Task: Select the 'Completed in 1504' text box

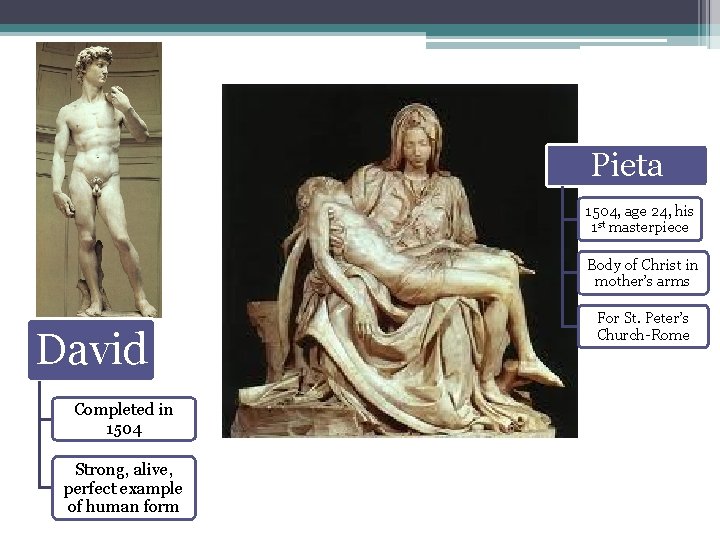Action: click(x=124, y=419)
